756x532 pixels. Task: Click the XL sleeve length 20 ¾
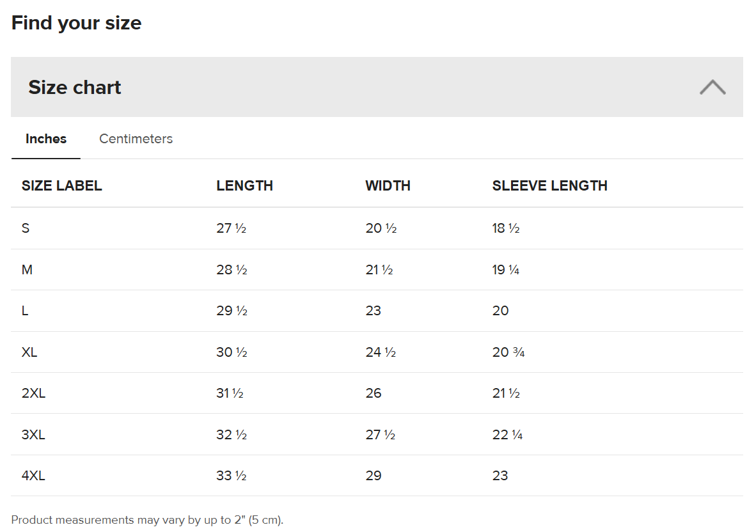(x=508, y=352)
